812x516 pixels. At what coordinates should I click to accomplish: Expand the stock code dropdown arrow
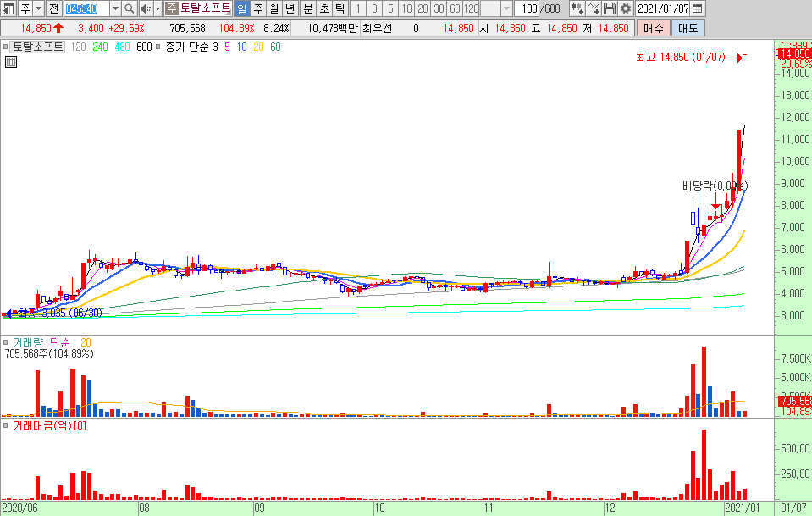(115, 8)
